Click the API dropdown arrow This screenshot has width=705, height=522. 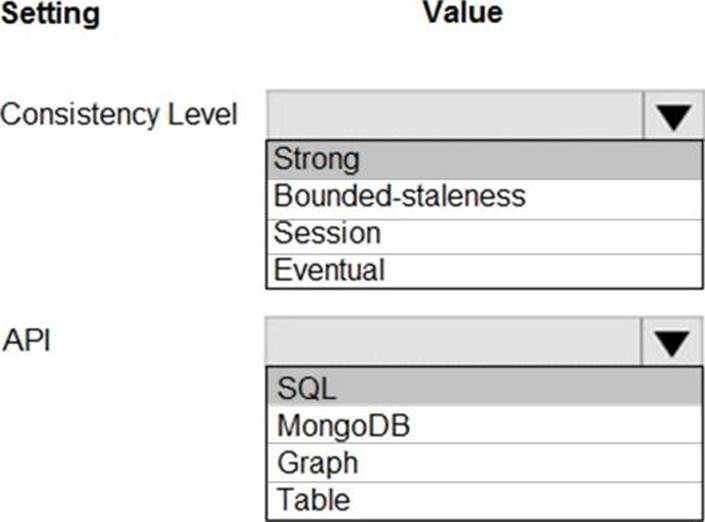(673, 343)
